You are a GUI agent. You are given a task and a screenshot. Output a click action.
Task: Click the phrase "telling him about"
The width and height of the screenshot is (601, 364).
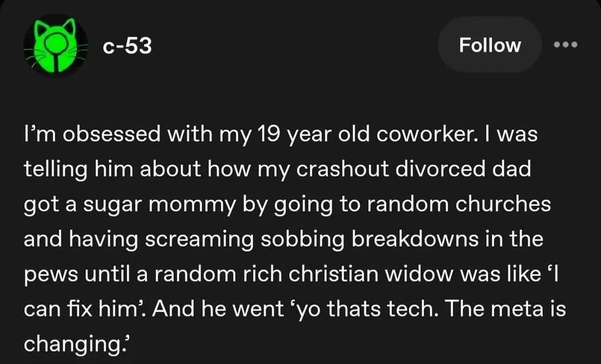(x=103, y=169)
